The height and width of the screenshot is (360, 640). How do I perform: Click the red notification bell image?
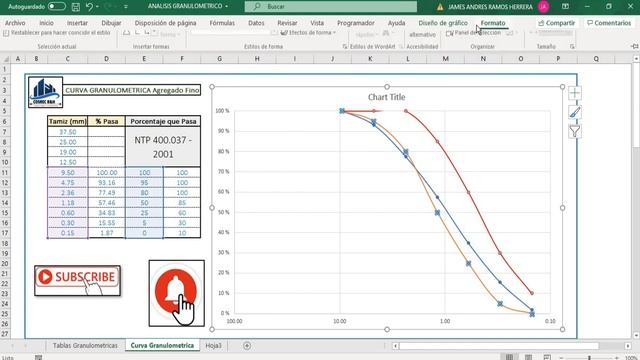pyautogui.click(x=177, y=293)
